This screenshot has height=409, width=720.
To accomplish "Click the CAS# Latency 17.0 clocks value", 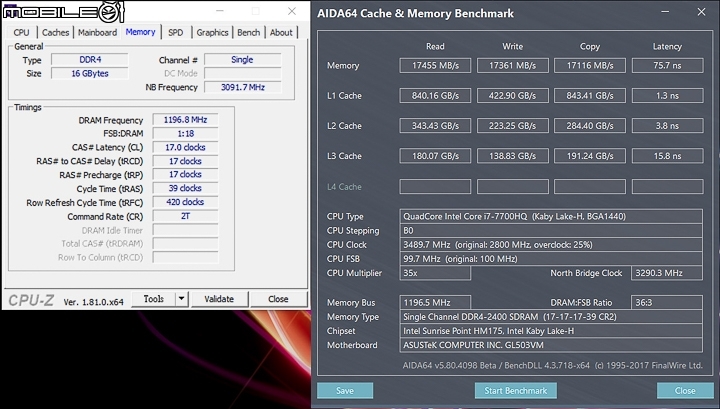I will tap(186, 147).
